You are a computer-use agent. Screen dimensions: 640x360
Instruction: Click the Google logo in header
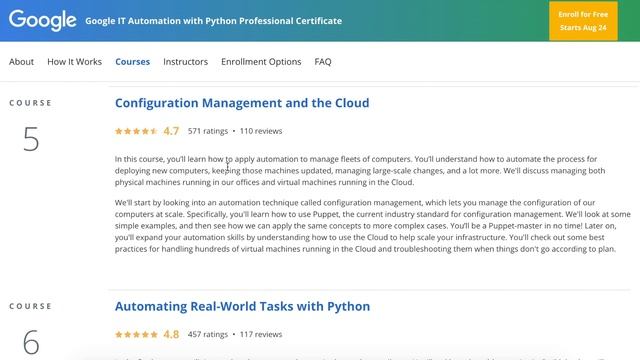42,20
